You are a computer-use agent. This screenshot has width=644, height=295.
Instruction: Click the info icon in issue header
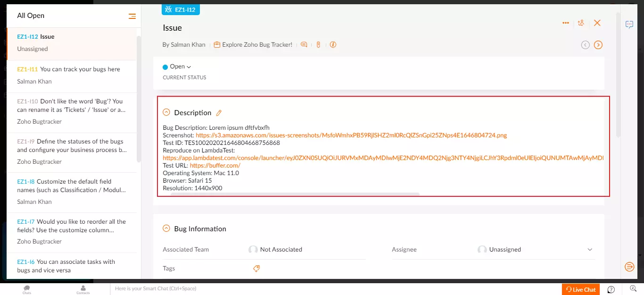coord(333,45)
